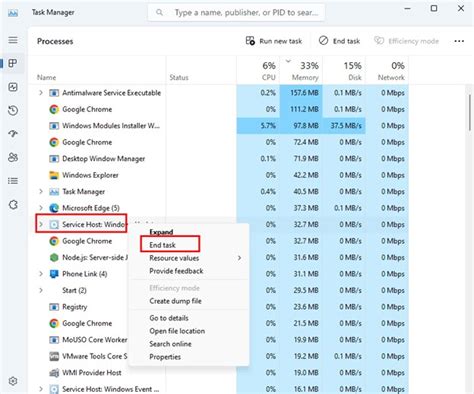Open the hamburger navigation menu icon
Viewport: 474px width, 394px height.
(13, 40)
